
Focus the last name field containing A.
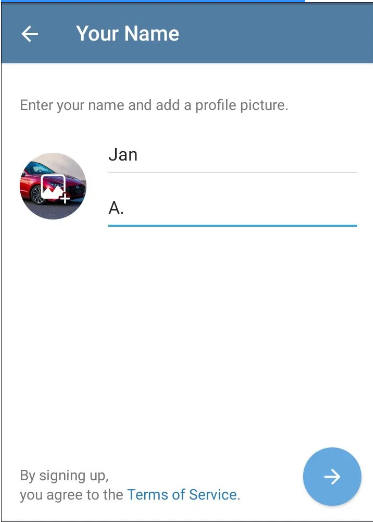coord(232,209)
